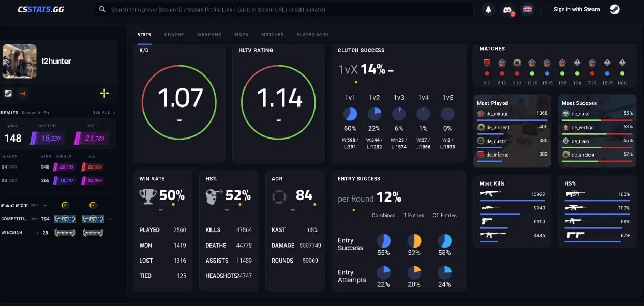644x306 pixels.
Task: Click the l2hunter player name
Action: pyautogui.click(x=56, y=61)
